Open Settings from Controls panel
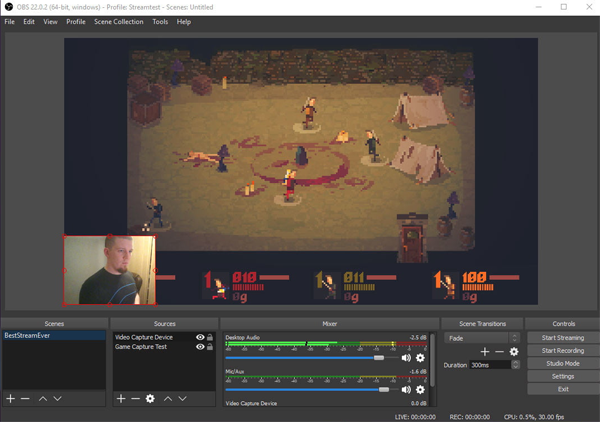The image size is (600, 422). (x=563, y=376)
